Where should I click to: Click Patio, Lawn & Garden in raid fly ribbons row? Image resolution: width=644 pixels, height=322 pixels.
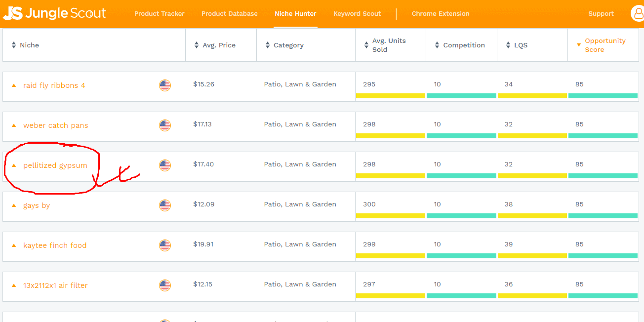click(300, 84)
